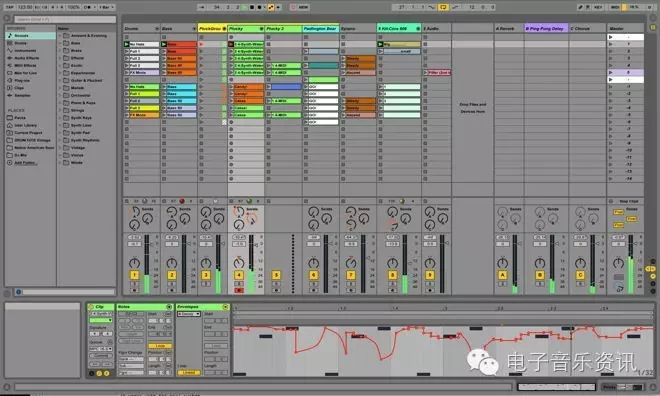This screenshot has height=396, width=660.
Task: Select Drums category in browser
Action: tap(31, 43)
